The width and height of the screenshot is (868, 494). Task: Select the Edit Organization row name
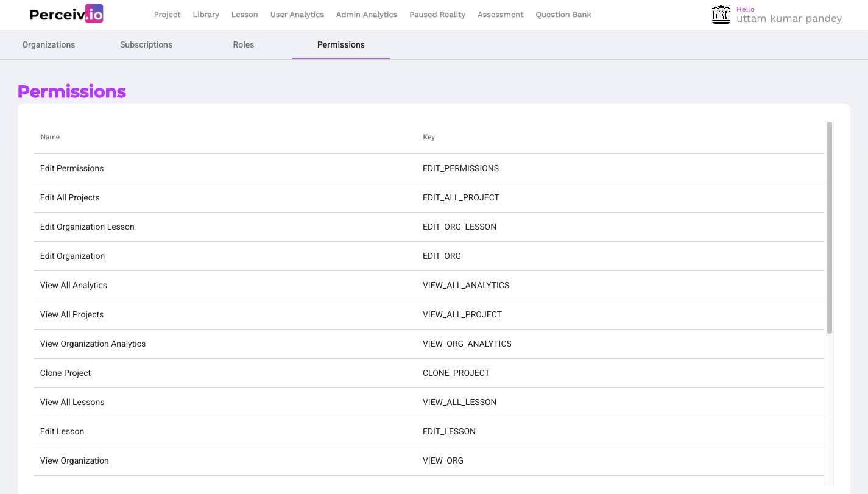(x=72, y=256)
